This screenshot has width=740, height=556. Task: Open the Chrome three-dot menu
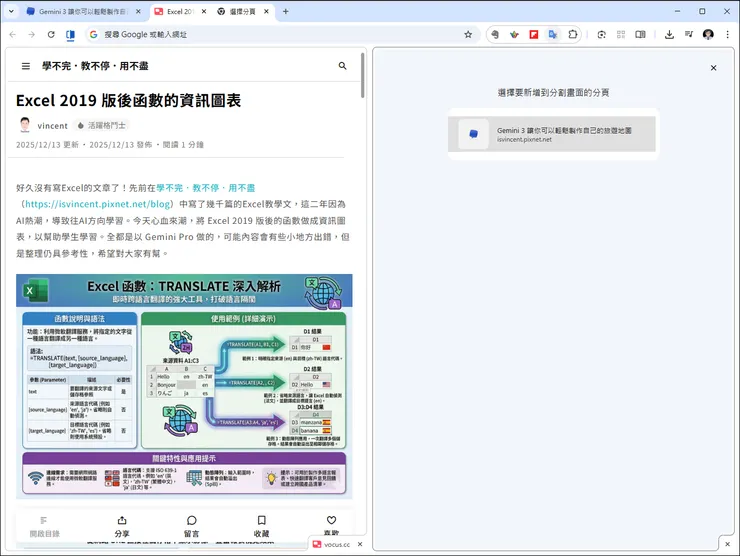click(x=727, y=34)
